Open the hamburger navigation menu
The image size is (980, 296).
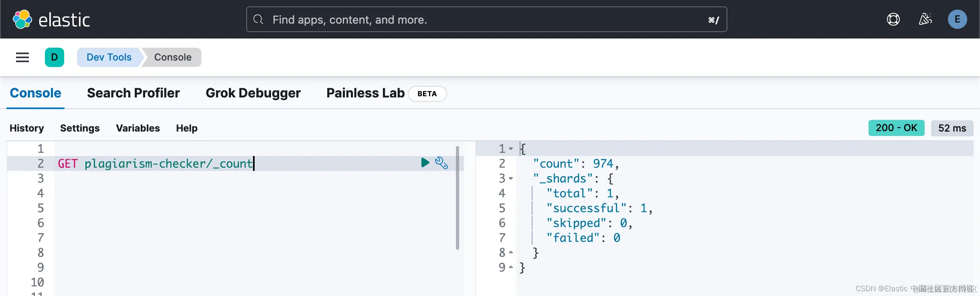point(22,57)
